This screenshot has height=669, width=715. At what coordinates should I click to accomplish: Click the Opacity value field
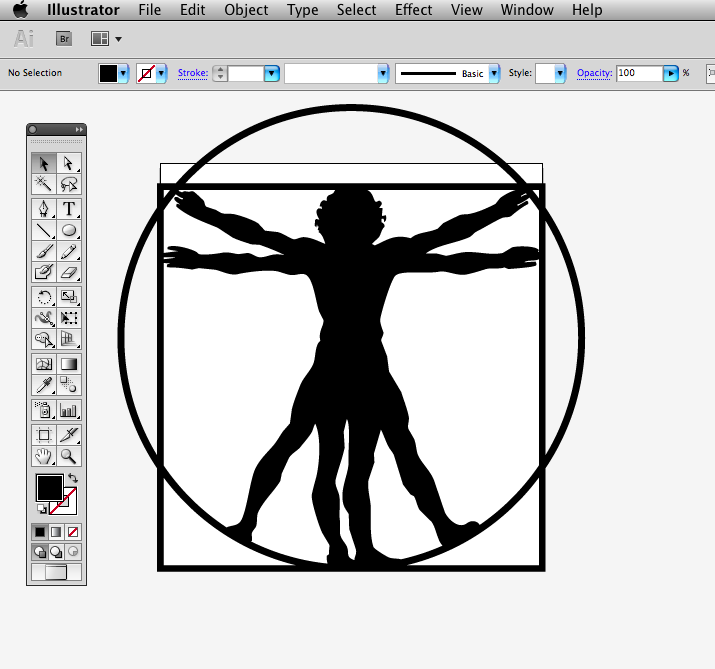tap(639, 73)
